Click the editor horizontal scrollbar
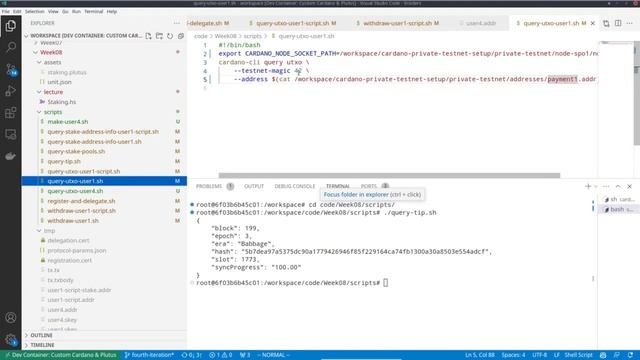Viewport: 640px width, 360px height. click(389, 176)
